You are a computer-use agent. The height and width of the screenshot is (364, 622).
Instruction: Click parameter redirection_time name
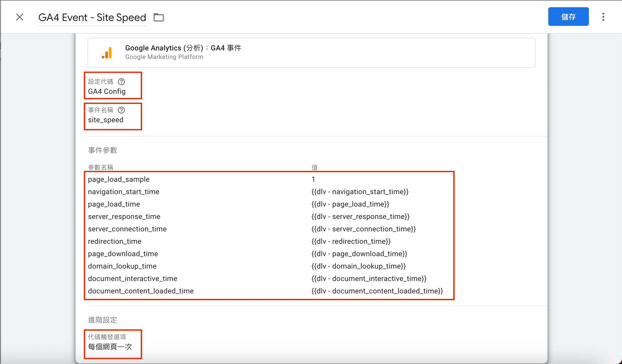pos(115,241)
